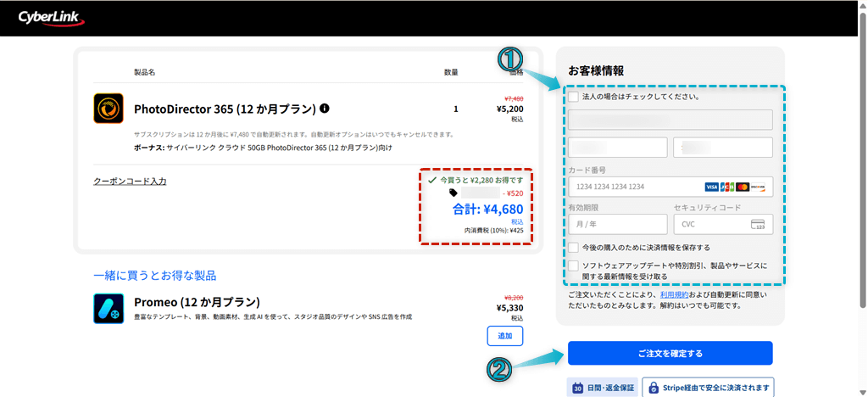Click the 内消費税 (10%): ¥425 line
This screenshot has height=397, width=868.
(494, 231)
